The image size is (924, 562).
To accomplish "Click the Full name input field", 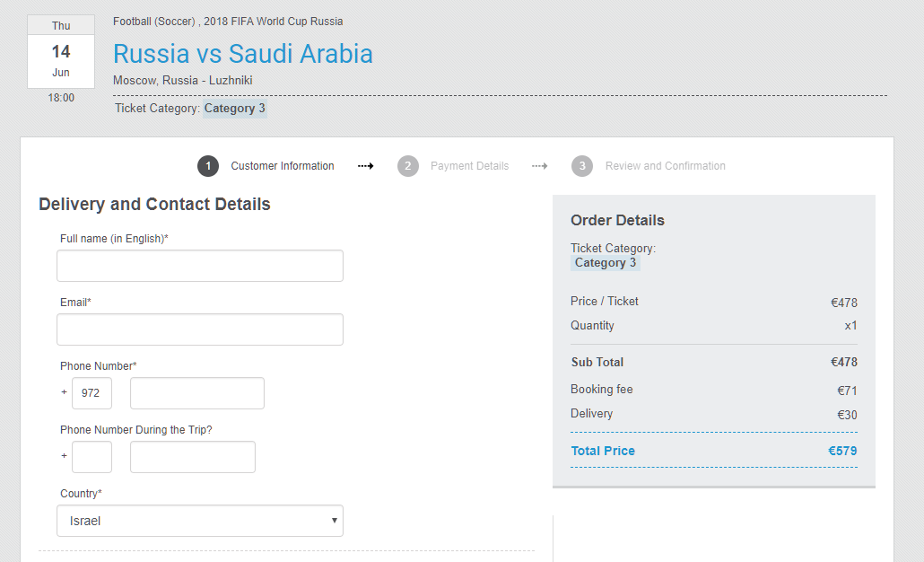I will 199,266.
